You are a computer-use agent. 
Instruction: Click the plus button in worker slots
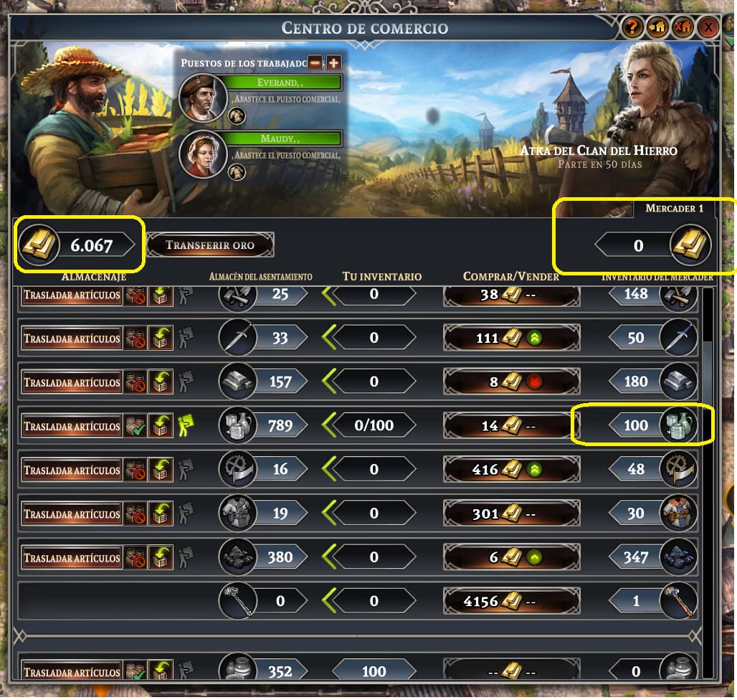point(333,62)
